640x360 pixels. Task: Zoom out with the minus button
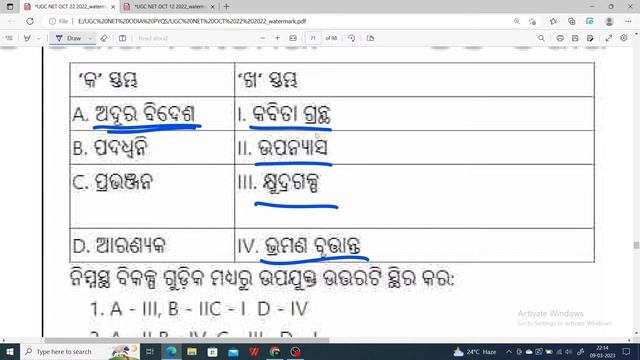pyautogui.click(x=262, y=38)
